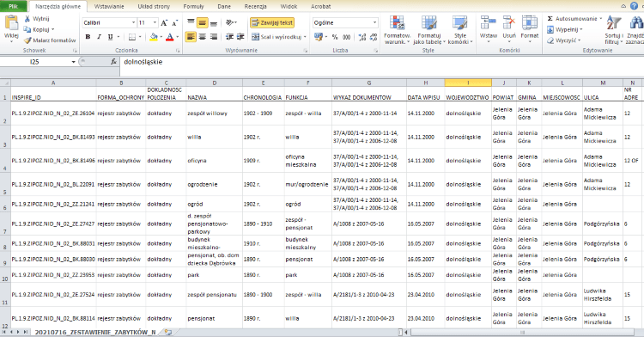This screenshot has height=343, width=644.
Task: Toggle bold formatting
Action: [x=88, y=37]
